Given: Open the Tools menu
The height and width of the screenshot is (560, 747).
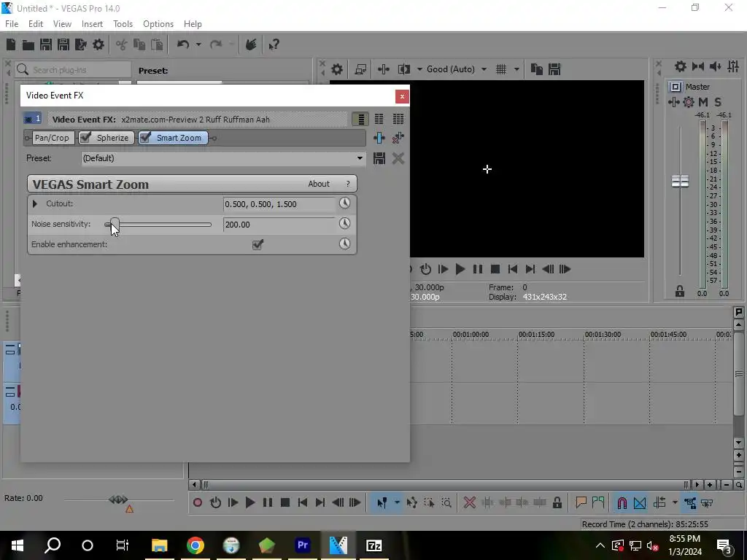Looking at the screenshot, I should (x=123, y=24).
